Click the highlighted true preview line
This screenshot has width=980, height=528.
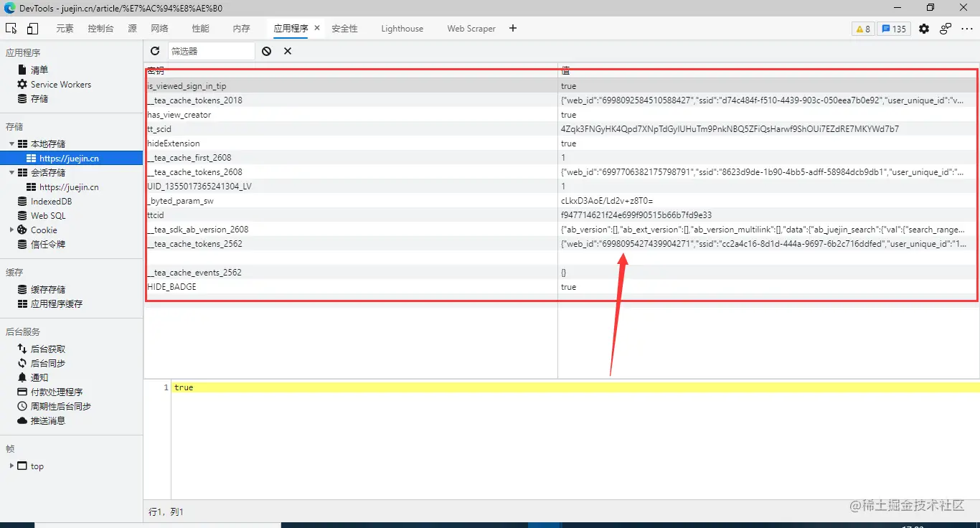(575, 387)
